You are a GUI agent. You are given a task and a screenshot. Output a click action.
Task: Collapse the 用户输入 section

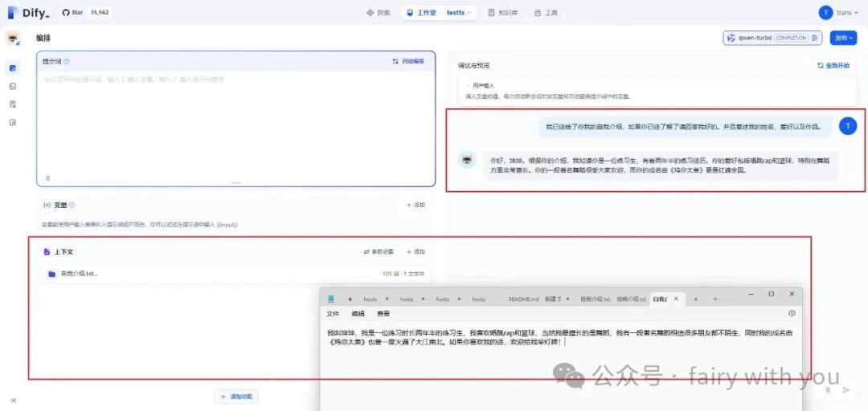coord(481,86)
